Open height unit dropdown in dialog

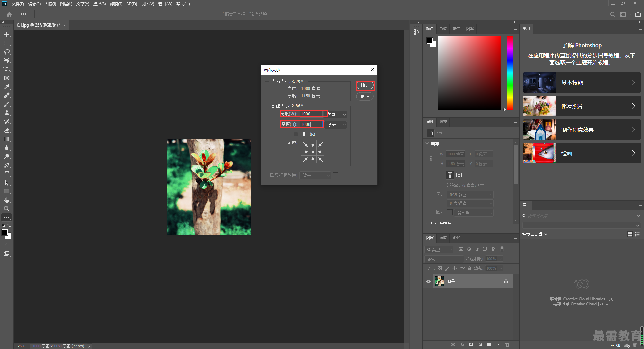(336, 125)
